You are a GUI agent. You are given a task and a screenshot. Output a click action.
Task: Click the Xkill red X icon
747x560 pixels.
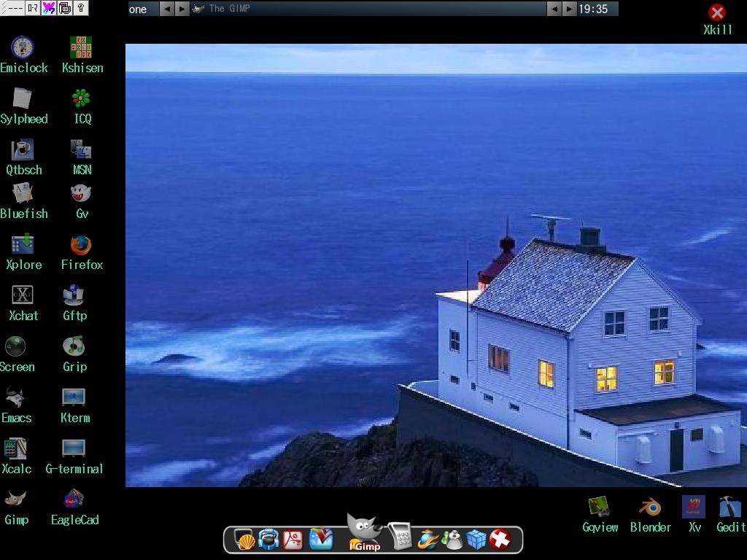pos(717,12)
